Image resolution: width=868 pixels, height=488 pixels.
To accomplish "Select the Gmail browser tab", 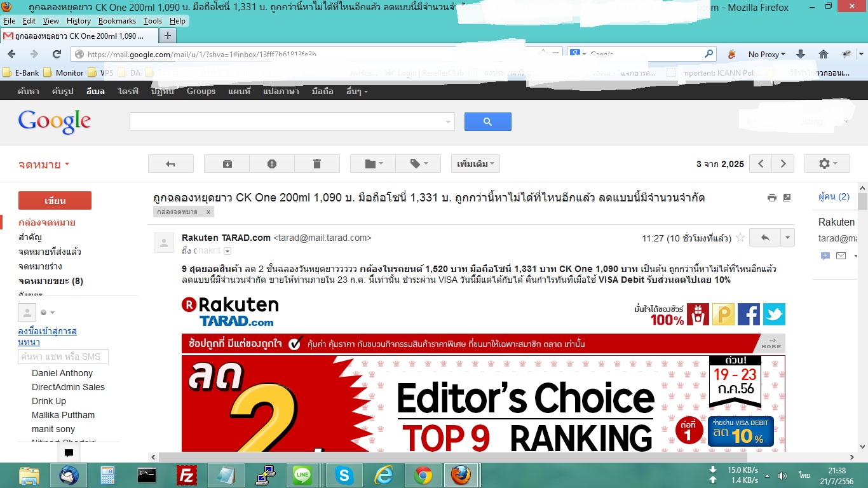I will (x=78, y=36).
